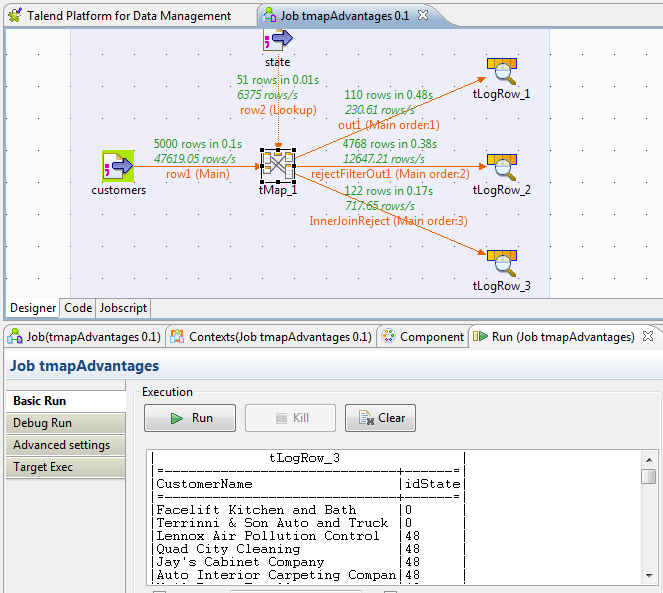Select the row2 (Lookup) connection label
This screenshot has width=663, height=593.
[278, 110]
